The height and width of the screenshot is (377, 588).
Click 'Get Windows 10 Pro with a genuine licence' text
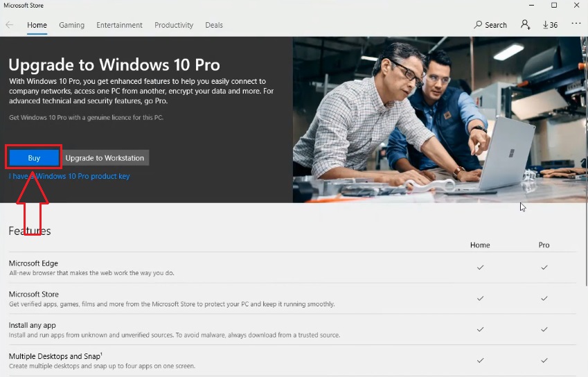[87, 117]
